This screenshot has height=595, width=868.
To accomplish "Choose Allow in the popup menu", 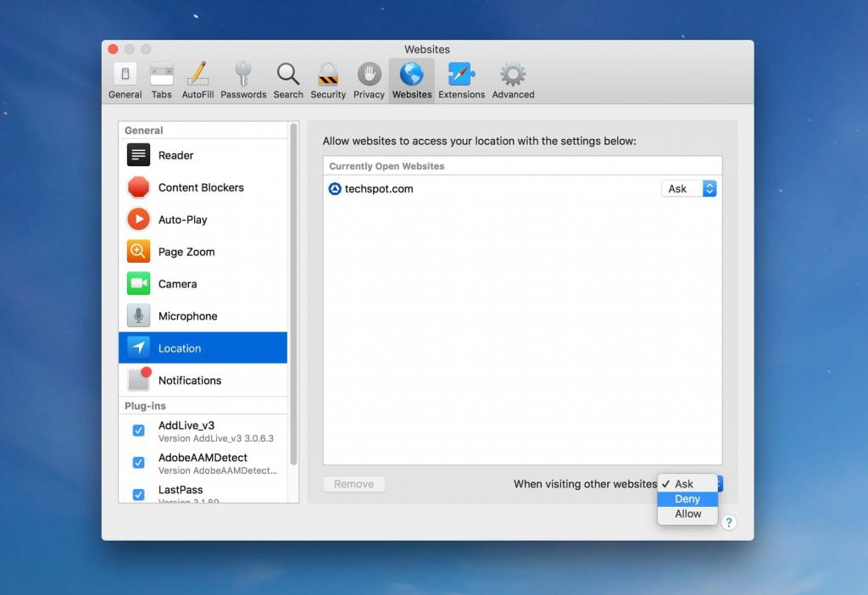I will (x=687, y=514).
